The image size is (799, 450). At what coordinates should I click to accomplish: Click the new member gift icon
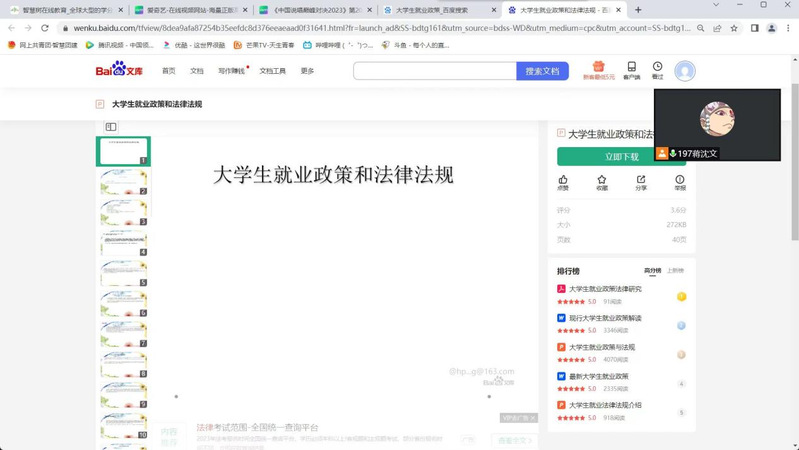click(598, 69)
